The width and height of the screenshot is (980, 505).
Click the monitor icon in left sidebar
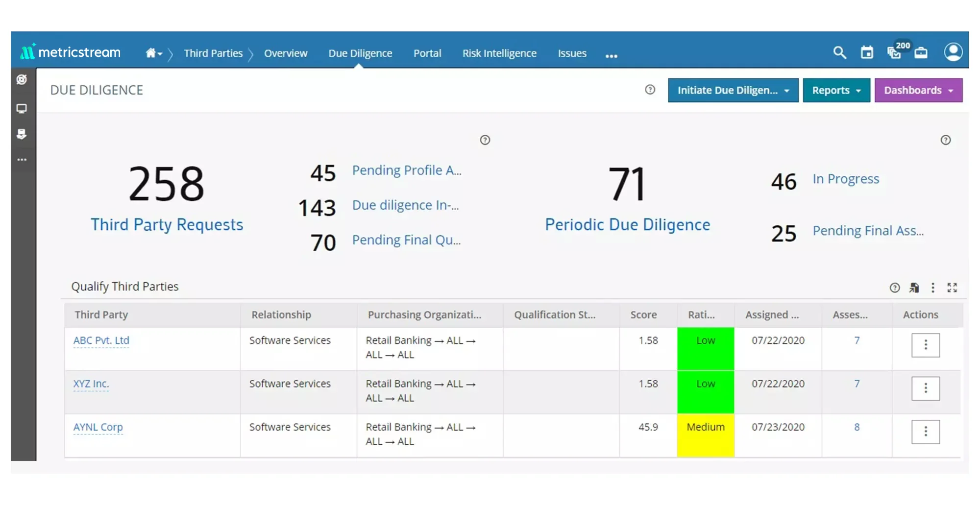(x=22, y=109)
